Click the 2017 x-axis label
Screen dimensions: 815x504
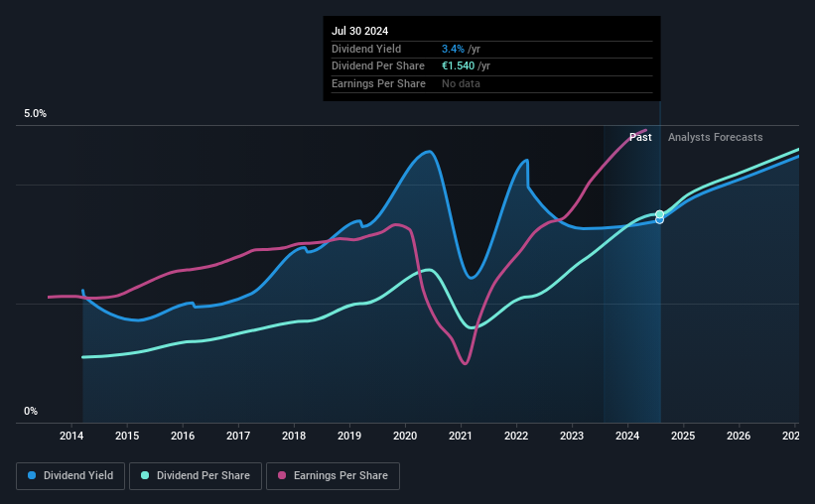238,436
